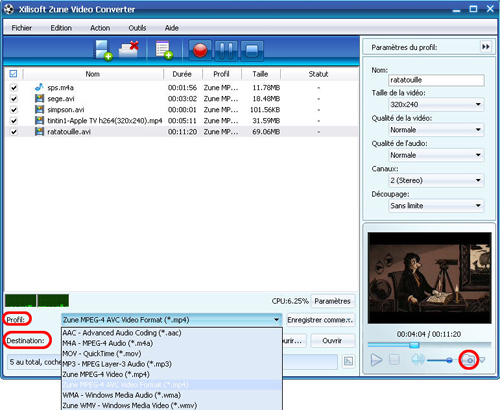500x410 pixels.
Task: Choose WMA - Windows Media Audio format
Action: [x=172, y=395]
